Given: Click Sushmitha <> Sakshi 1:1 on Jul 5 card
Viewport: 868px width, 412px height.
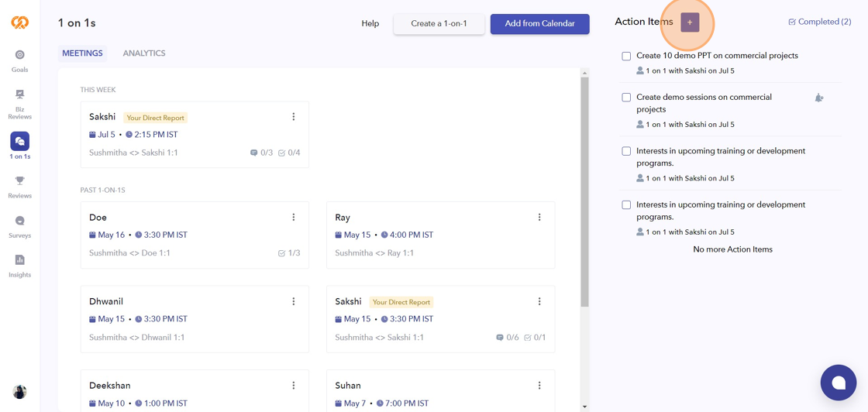Looking at the screenshot, I should [133, 153].
